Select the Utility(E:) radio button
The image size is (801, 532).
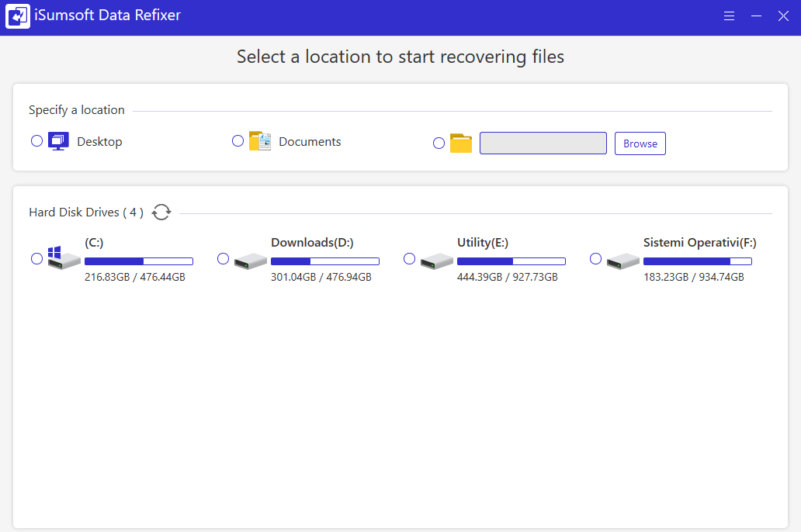[x=409, y=259]
